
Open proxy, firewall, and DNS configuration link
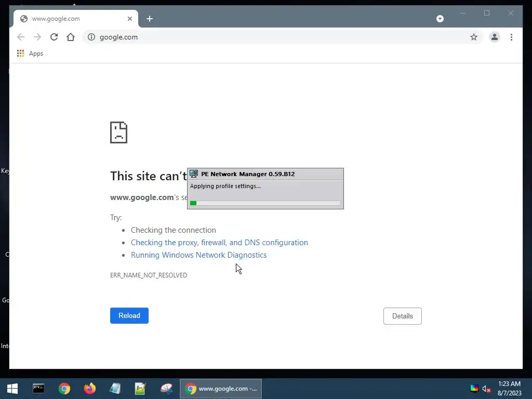pyautogui.click(x=220, y=243)
